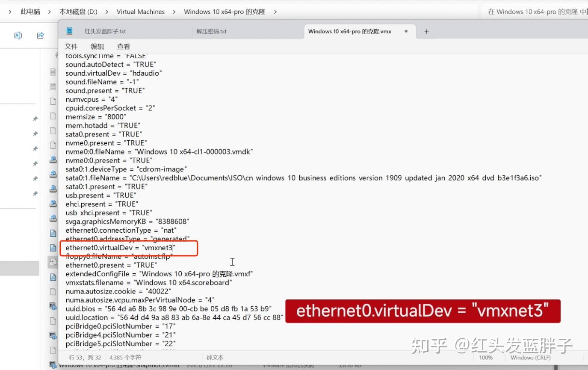Viewport: 588px width, 370px height.
Task: Expand the chevron after 本地磁盘 (D:)
Action: tap(107, 12)
